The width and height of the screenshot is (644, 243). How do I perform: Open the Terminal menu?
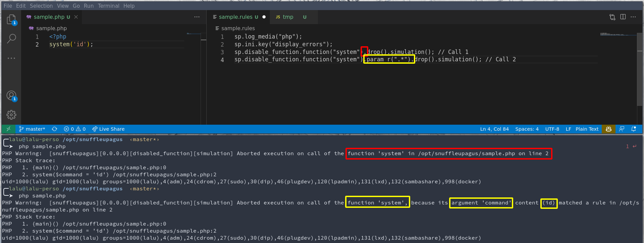(x=108, y=6)
